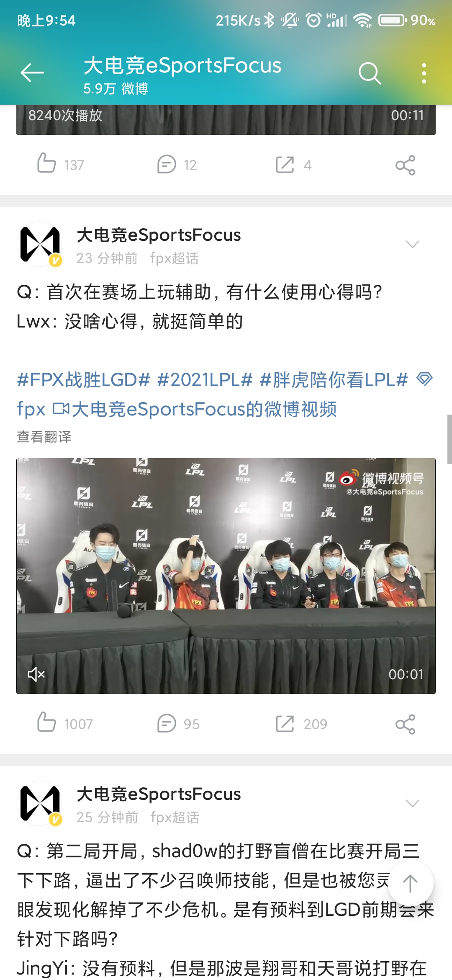Share the Lwx interview post
This screenshot has height=980, width=452.
(406, 724)
